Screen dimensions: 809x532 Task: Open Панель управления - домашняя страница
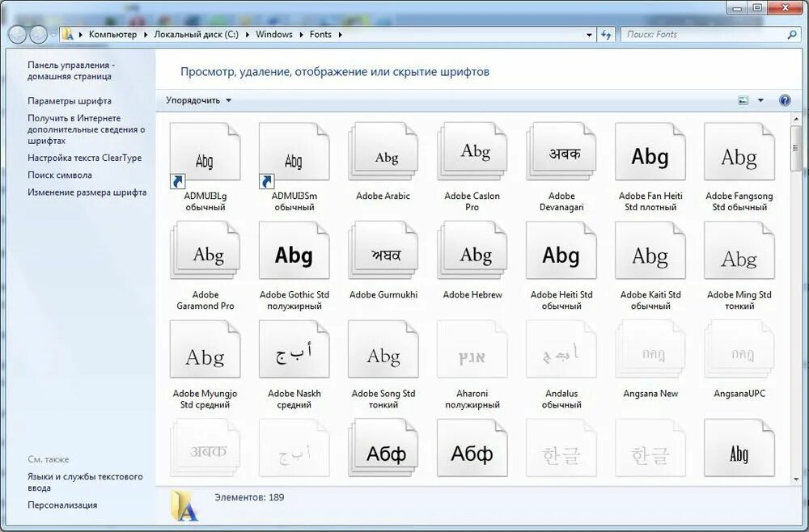[x=70, y=70]
